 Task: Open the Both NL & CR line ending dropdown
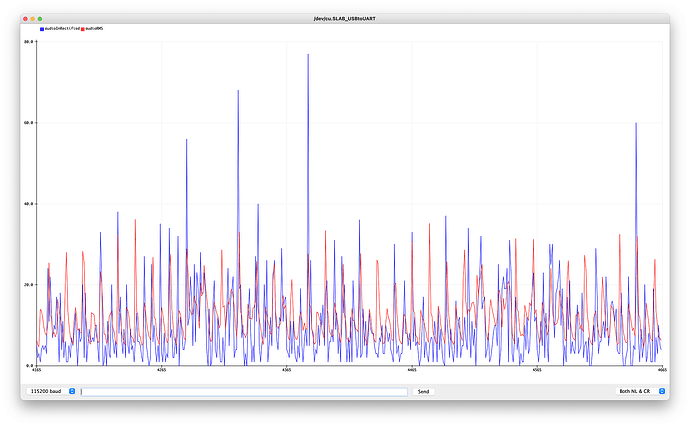[640, 391]
